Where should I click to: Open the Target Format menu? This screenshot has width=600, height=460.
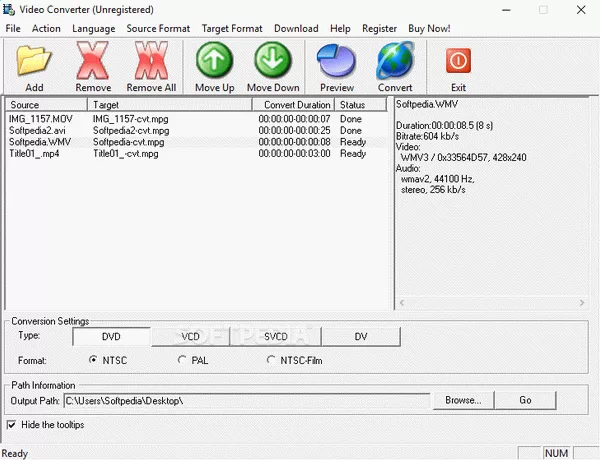tap(232, 29)
